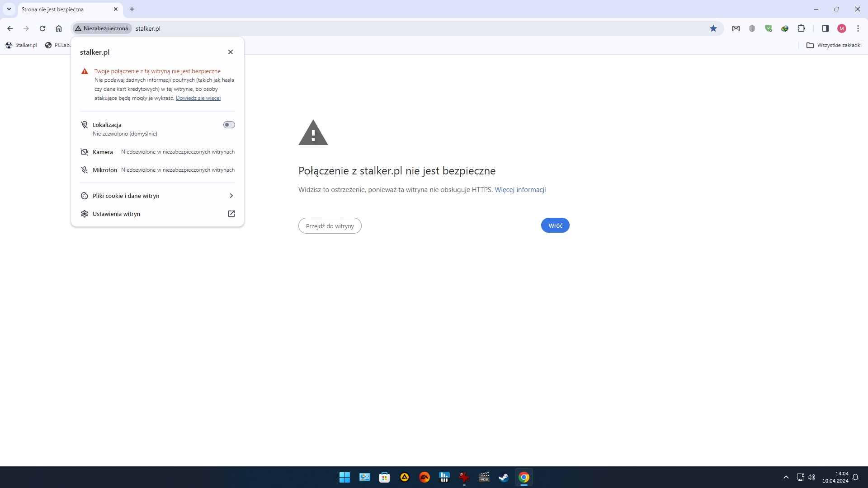Open the notification bell
The height and width of the screenshot is (488, 868).
tap(855, 477)
